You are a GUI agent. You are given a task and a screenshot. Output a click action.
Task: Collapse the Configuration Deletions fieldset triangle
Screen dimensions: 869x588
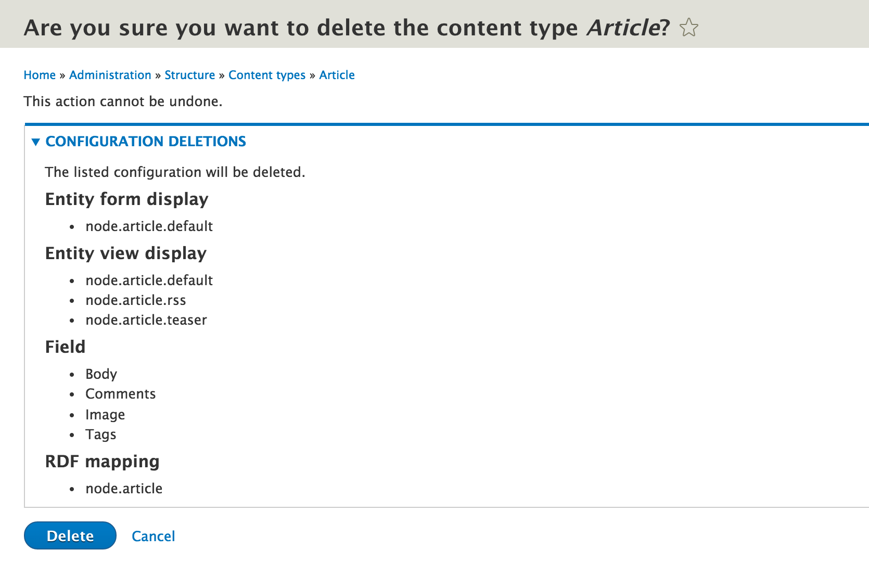[36, 142]
